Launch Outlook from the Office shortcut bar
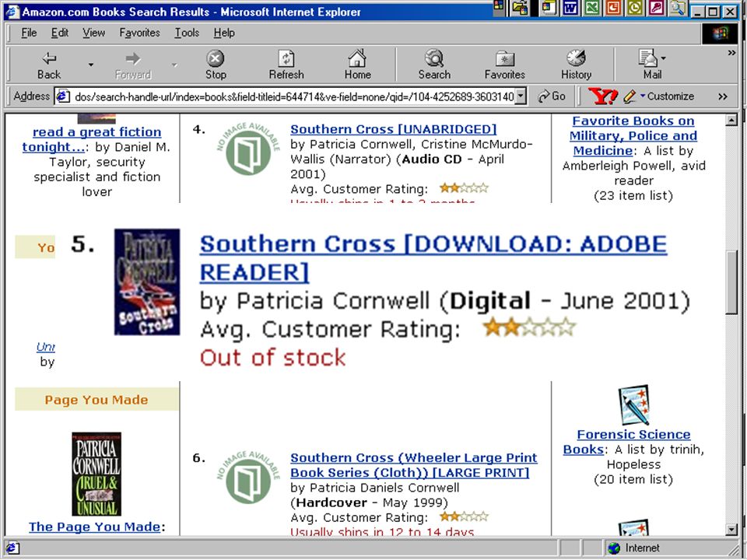747x560 pixels. point(635,8)
